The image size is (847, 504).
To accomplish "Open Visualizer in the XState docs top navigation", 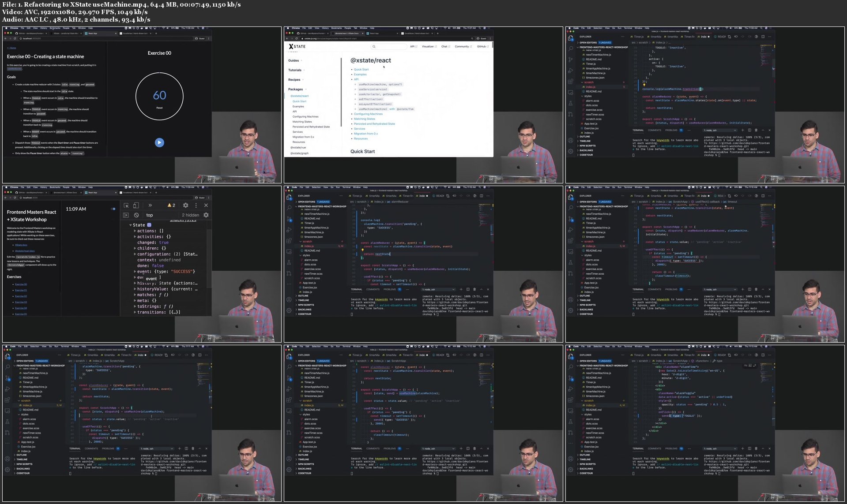I will [x=429, y=46].
